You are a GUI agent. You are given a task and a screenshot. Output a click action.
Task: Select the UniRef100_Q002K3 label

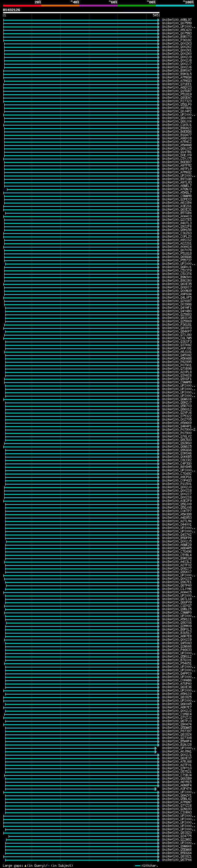point(176,43)
